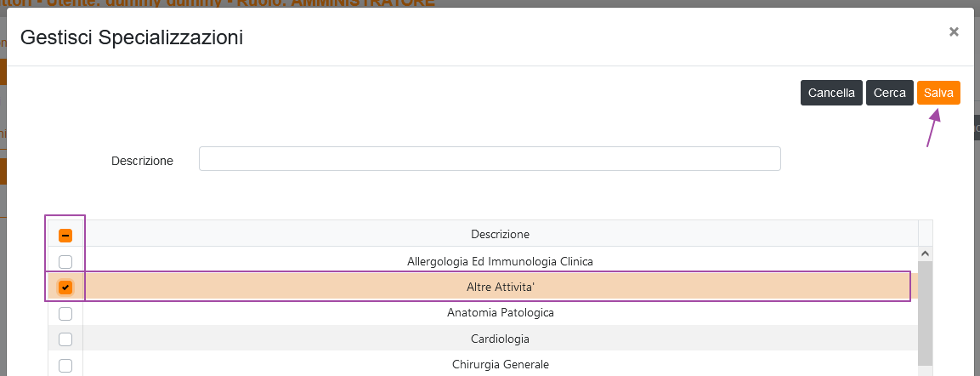This screenshot has height=376, width=980.
Task: Choose the Cardiologia row text
Action: tap(500, 339)
